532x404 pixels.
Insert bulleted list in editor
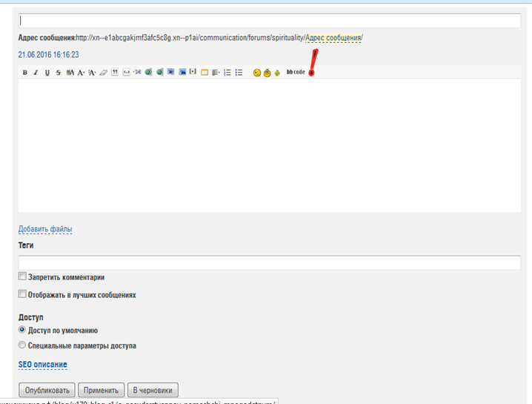[x=239, y=73]
